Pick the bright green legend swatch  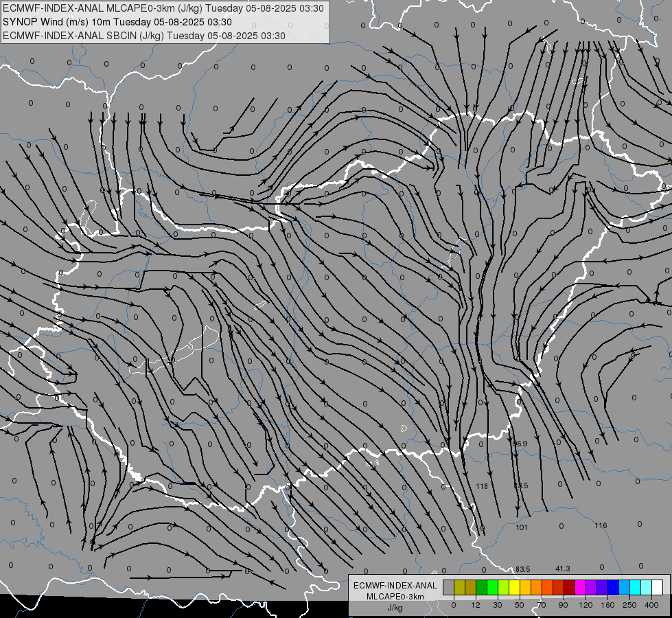click(x=492, y=587)
